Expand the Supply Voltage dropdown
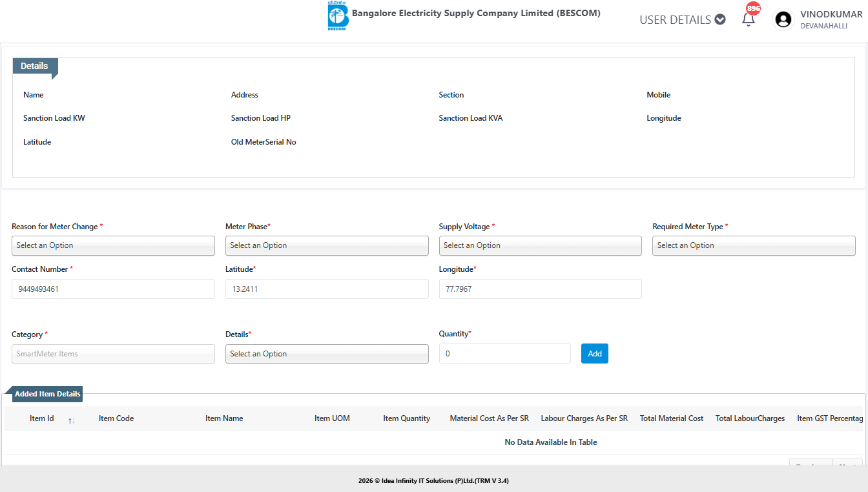 [x=540, y=245]
